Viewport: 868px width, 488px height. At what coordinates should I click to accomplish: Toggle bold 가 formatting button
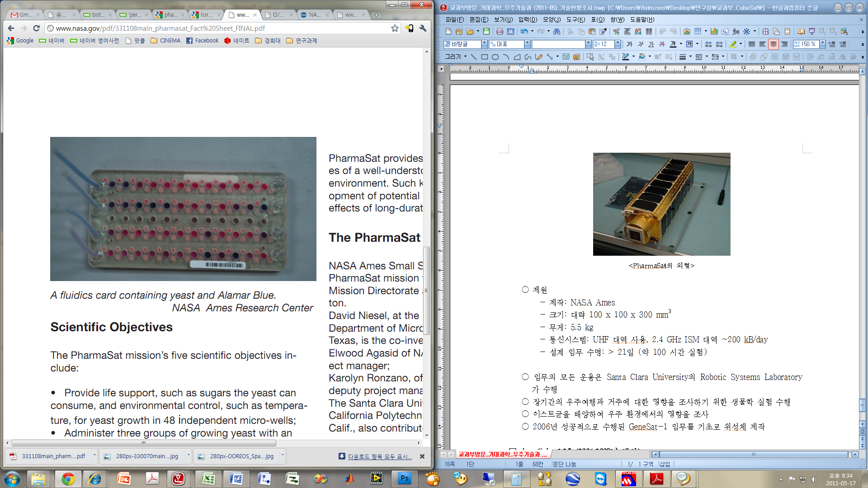click(629, 44)
